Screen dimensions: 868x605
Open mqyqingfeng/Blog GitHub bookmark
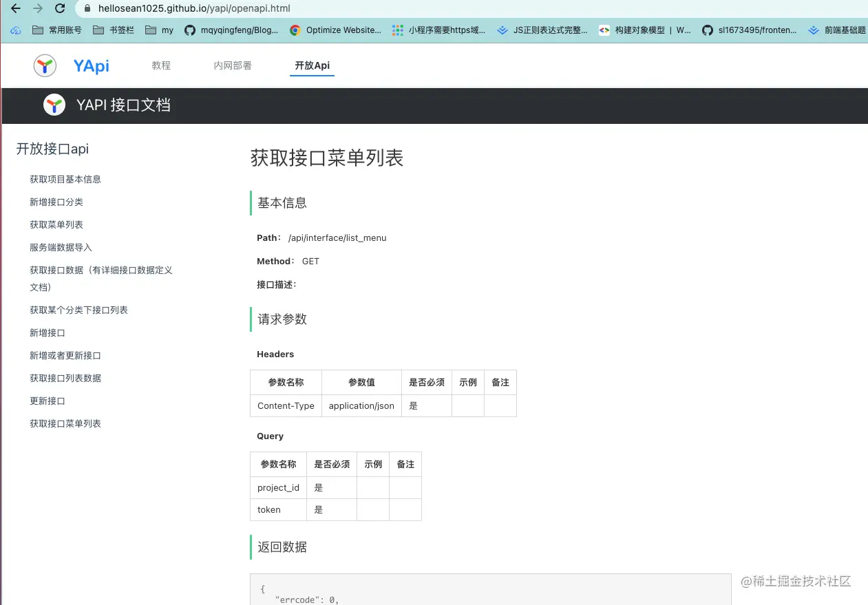point(231,30)
